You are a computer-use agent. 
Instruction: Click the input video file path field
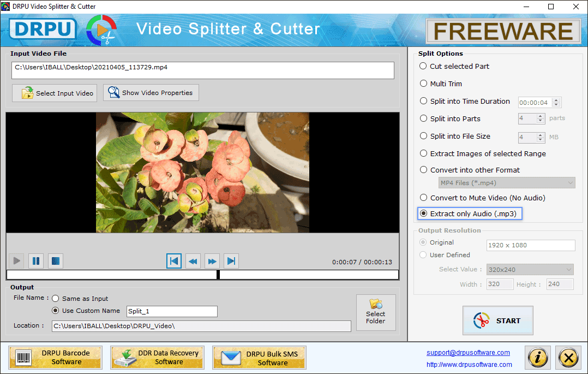pyautogui.click(x=202, y=70)
